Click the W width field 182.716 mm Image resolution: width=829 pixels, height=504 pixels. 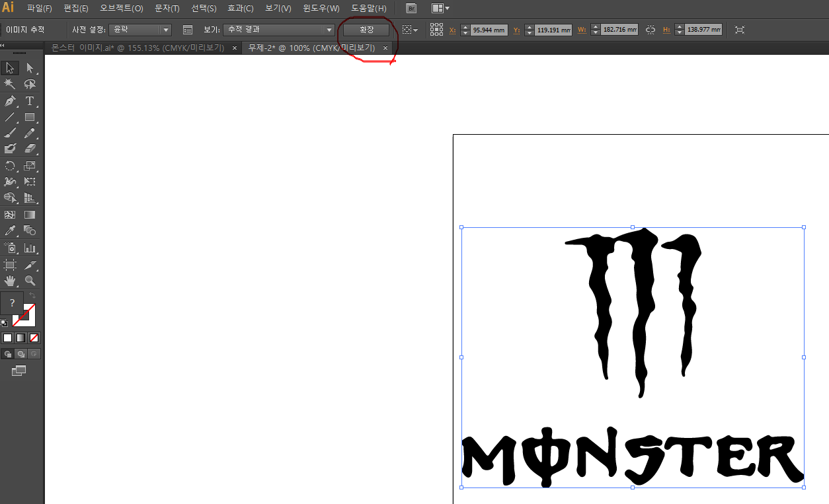point(619,30)
